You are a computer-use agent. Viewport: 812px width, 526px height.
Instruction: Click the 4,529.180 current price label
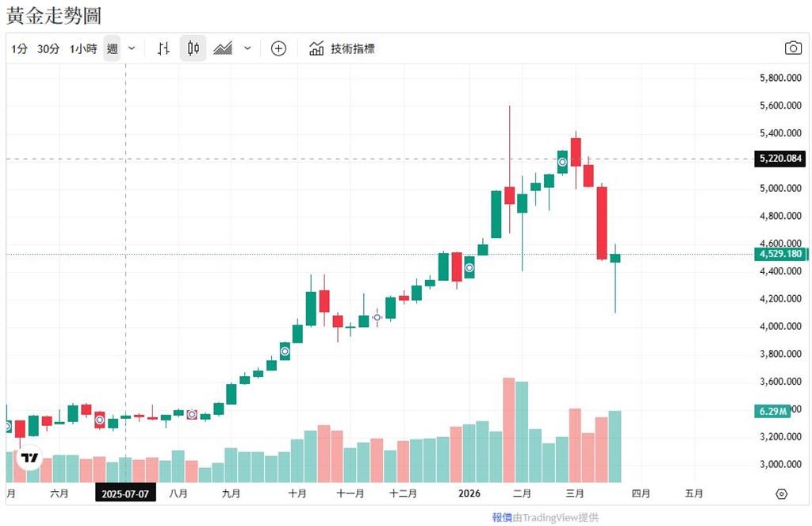[x=780, y=254]
